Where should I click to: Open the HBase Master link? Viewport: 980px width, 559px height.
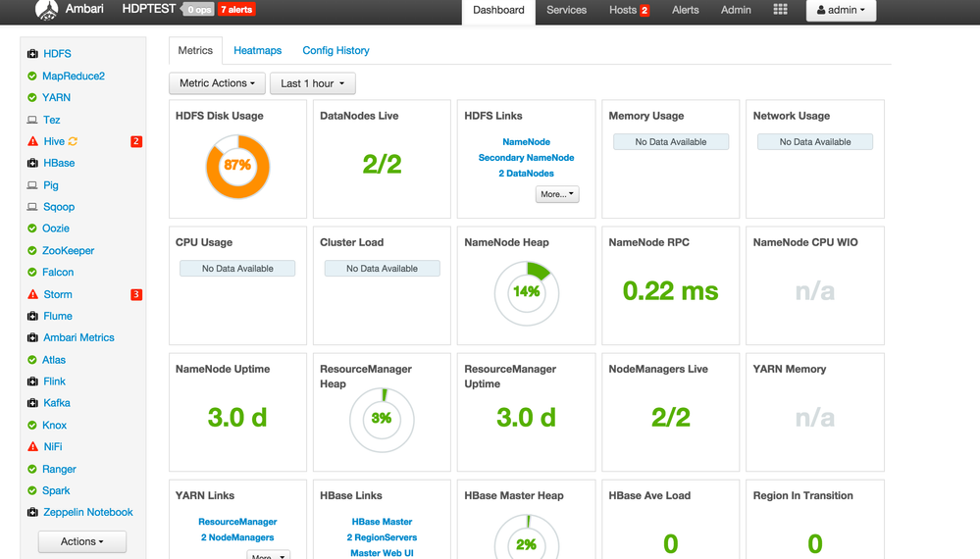(x=382, y=522)
